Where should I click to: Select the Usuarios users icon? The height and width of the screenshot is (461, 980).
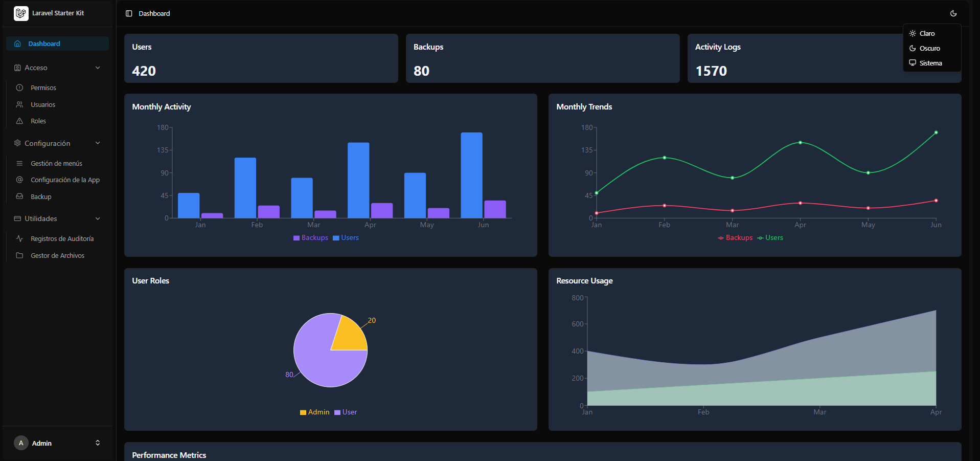19,104
